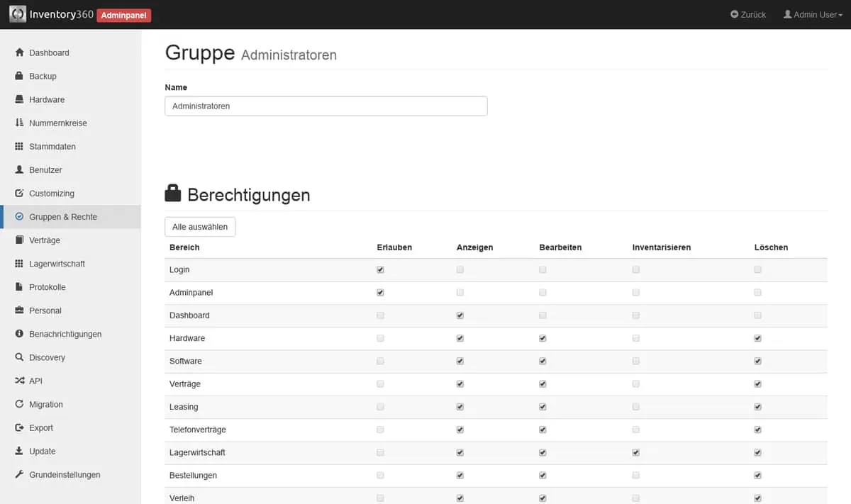Go to Stammdaten in the sidebar
Image resolution: width=851 pixels, height=504 pixels.
click(x=52, y=147)
